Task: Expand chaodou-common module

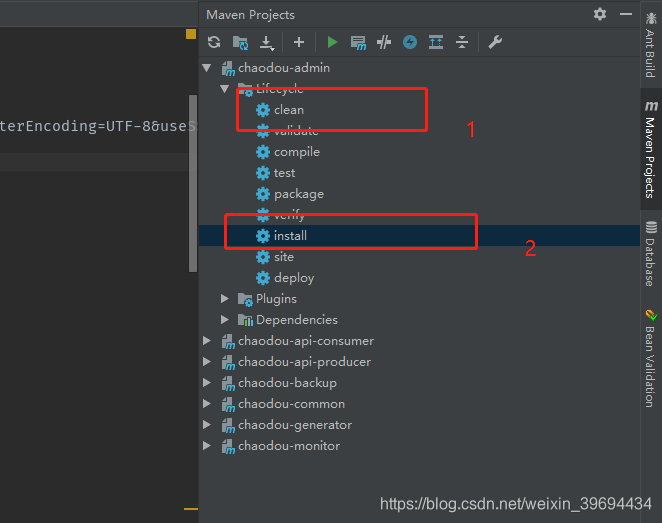Action: click(x=207, y=404)
